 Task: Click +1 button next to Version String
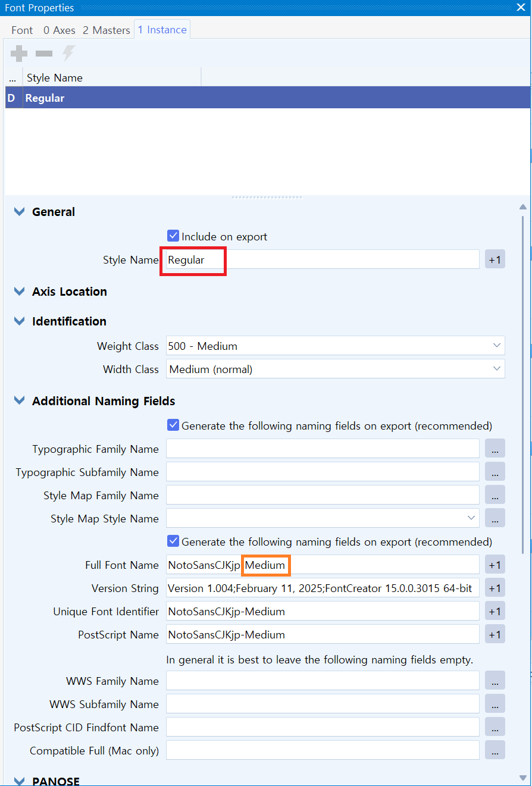tap(495, 588)
